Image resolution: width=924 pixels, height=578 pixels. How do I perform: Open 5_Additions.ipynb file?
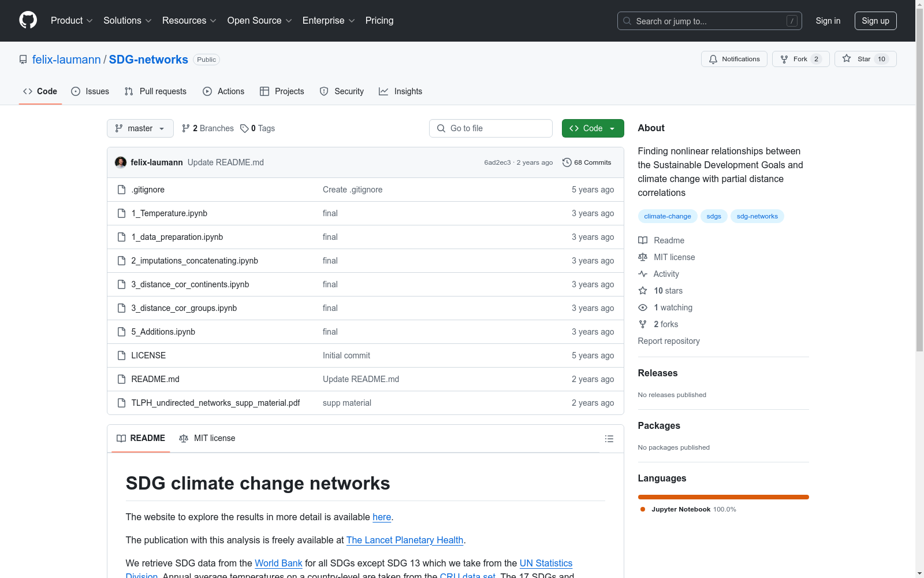click(163, 332)
